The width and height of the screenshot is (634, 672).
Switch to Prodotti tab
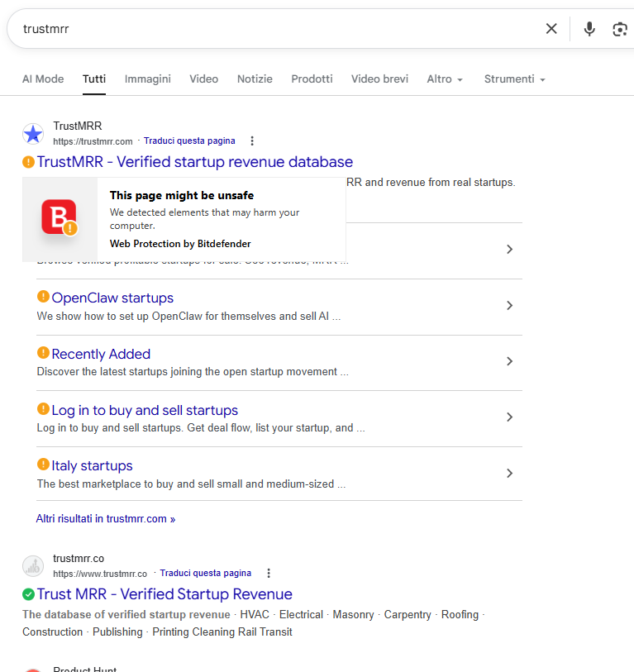(312, 79)
